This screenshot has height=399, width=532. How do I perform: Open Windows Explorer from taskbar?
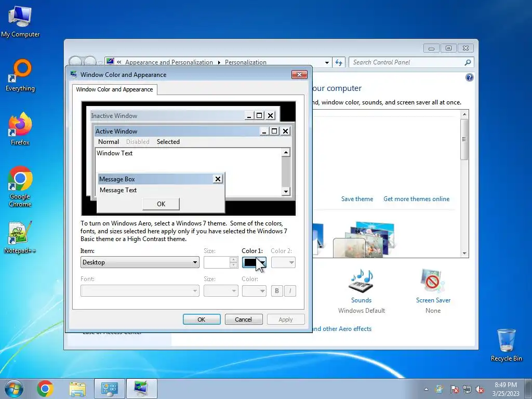[77, 389]
